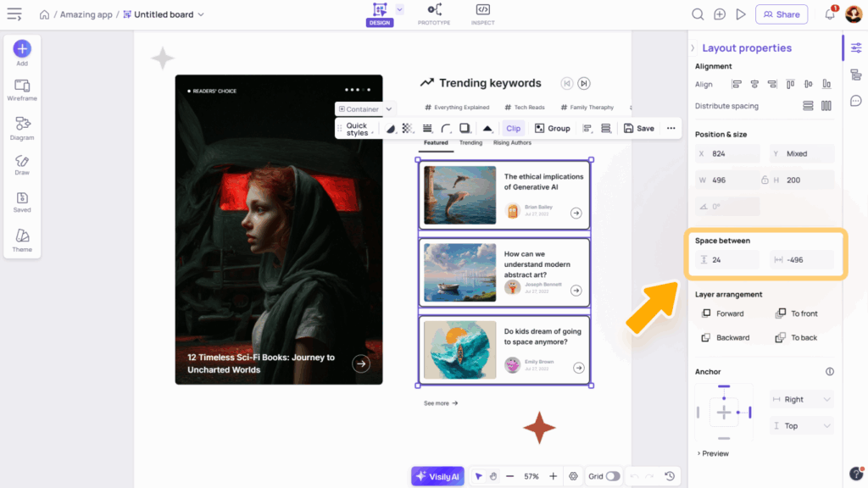This screenshot has width=868, height=488.
Task: Expand the Preview section
Action: tap(713, 453)
